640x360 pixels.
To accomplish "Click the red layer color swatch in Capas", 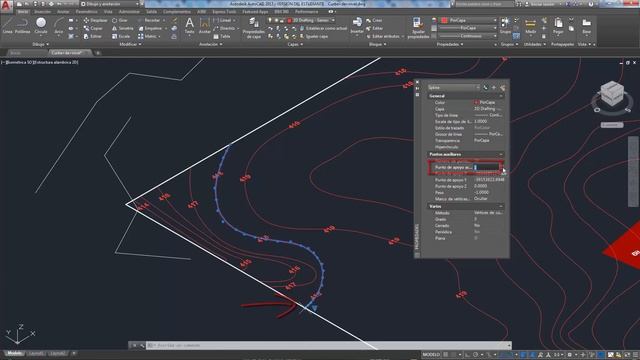I will click(289, 20).
